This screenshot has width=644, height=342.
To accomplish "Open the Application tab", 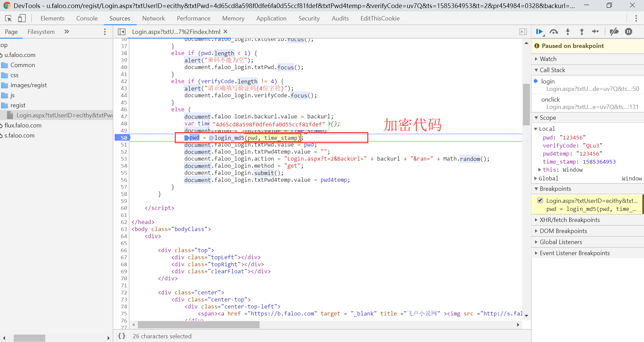I will 271,18.
